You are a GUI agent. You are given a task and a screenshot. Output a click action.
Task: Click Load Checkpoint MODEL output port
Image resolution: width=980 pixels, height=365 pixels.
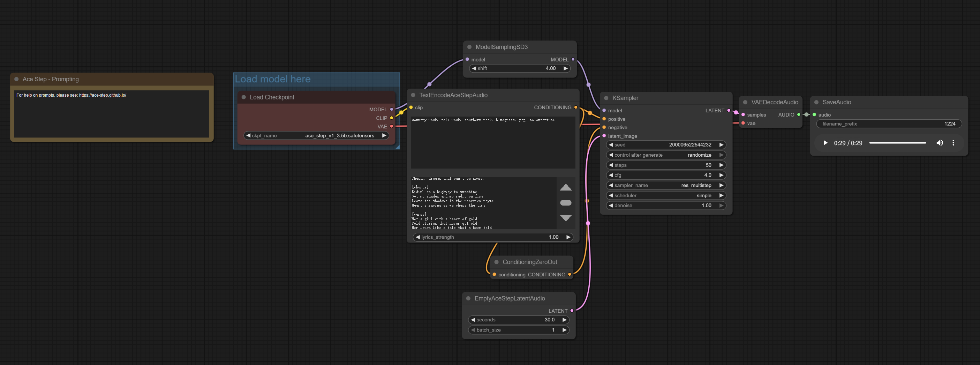[391, 110]
